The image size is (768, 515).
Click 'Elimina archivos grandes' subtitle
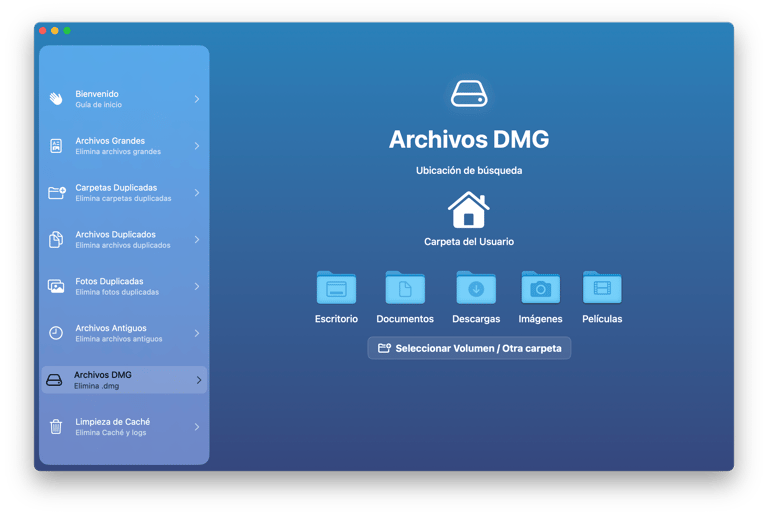118,152
